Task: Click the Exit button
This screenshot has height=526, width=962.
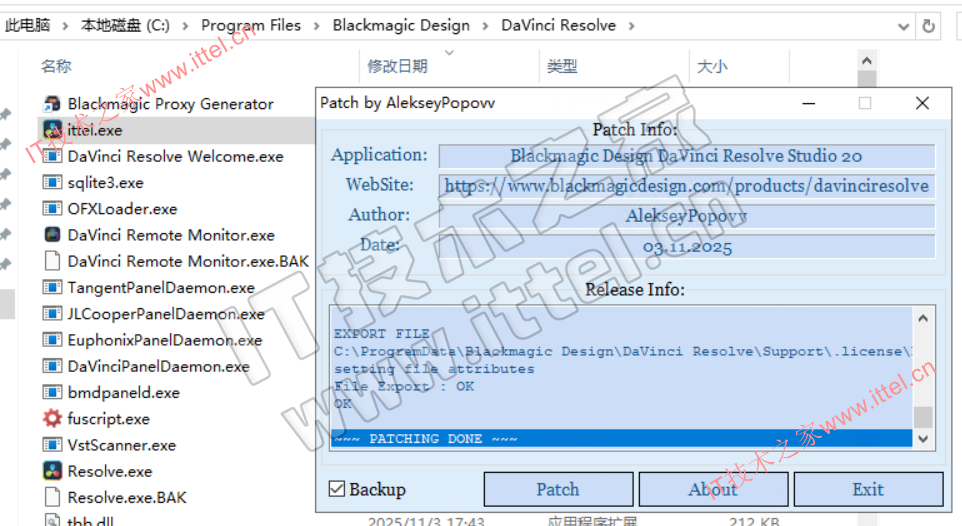Action: [x=867, y=489]
